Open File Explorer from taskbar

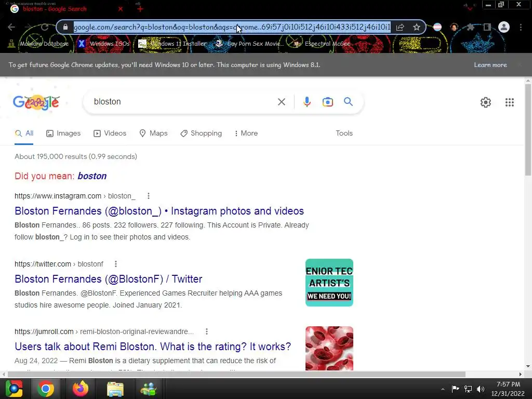coord(115,389)
